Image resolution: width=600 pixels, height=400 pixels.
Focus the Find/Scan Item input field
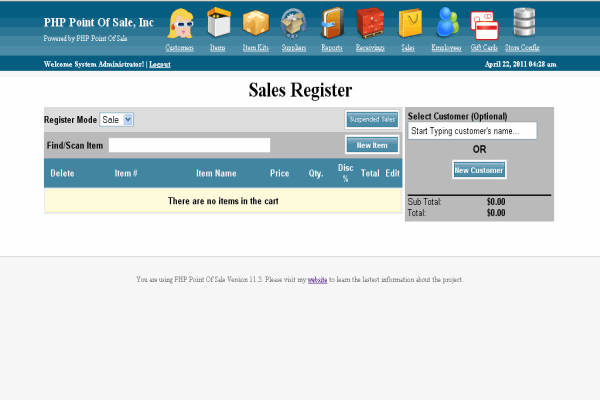point(189,145)
